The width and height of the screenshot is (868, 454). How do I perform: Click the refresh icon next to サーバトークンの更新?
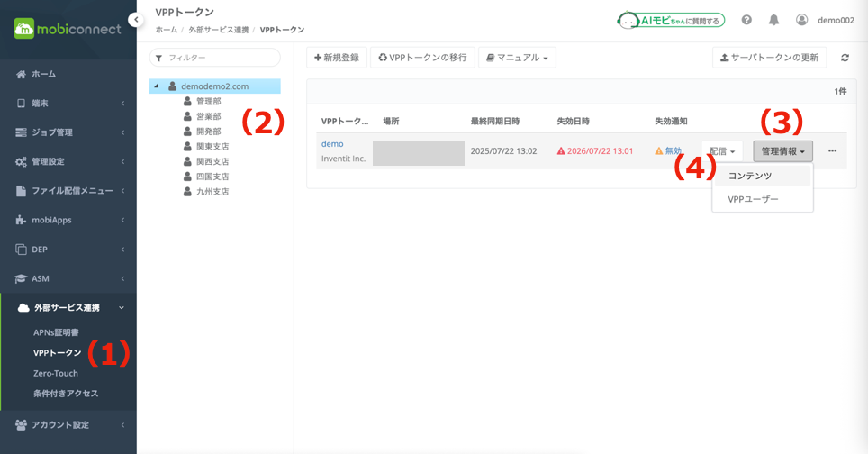(x=845, y=58)
